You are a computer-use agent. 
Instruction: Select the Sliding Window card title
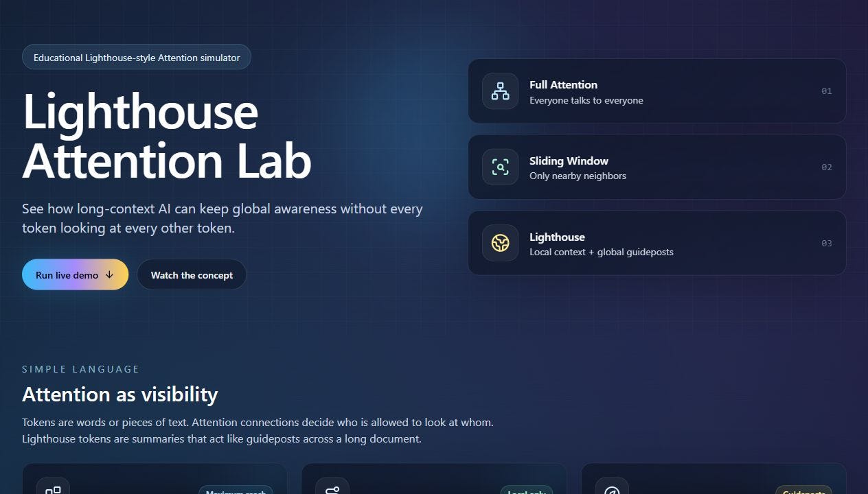pos(569,161)
